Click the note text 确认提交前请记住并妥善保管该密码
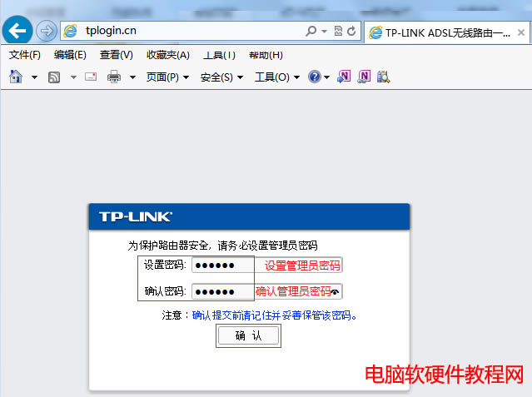Screen dimensions: 532x397 pos(275,315)
